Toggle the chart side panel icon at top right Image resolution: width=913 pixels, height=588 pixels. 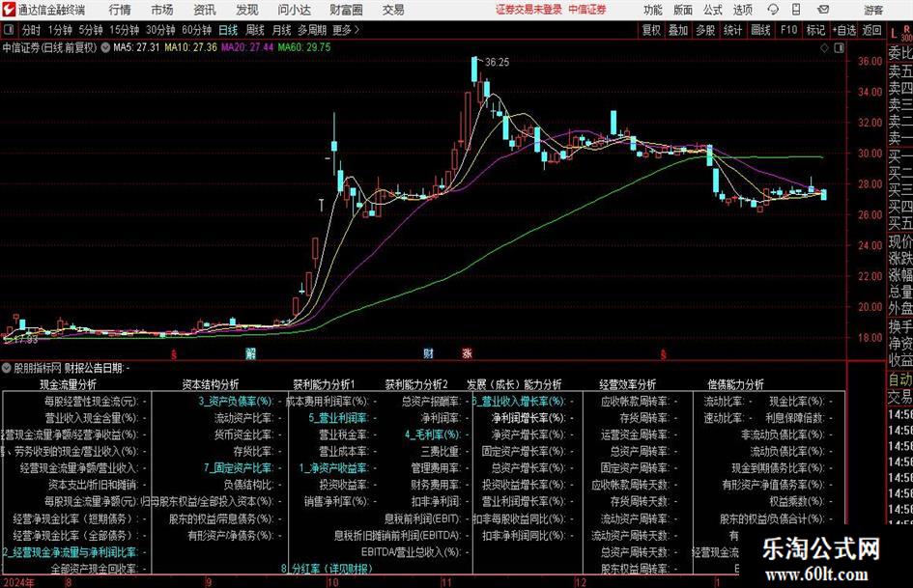pos(839,47)
